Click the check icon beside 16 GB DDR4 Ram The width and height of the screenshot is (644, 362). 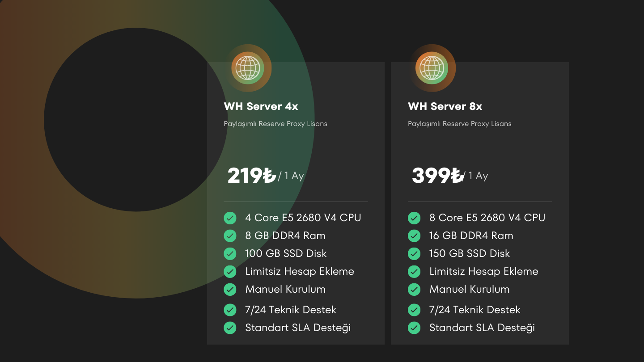click(x=414, y=236)
